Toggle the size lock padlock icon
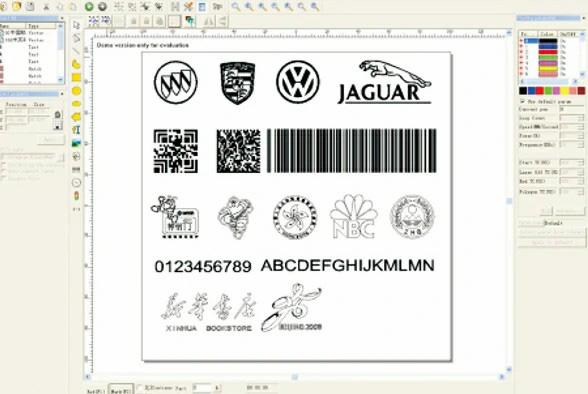The image size is (588, 394). 57,114
